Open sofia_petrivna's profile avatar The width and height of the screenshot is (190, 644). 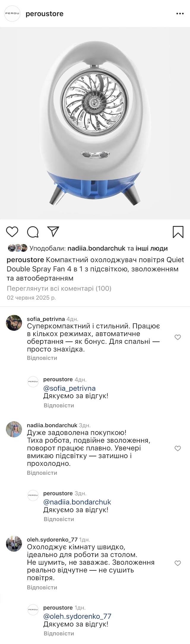point(14,323)
